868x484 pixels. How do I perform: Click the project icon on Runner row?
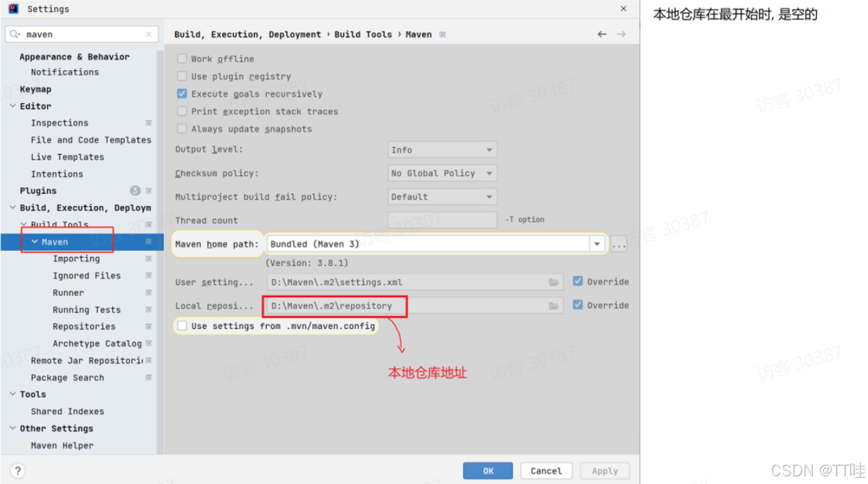tap(148, 293)
